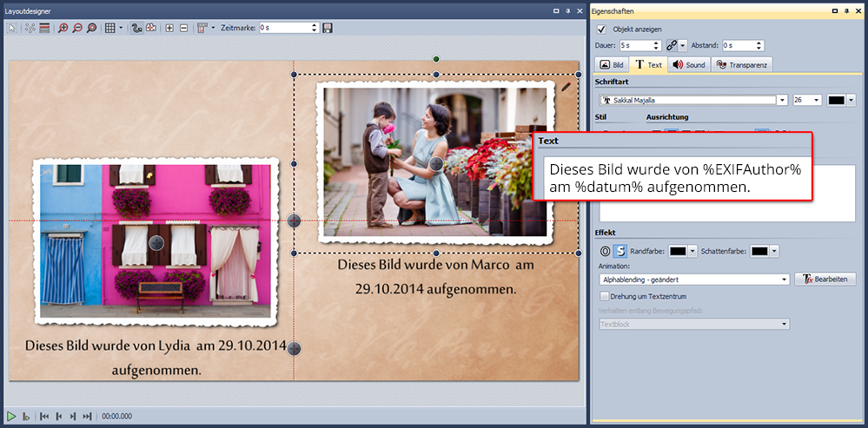868x428 pixels.
Task: Open the dropdown next to the link icon
Action: click(x=683, y=45)
